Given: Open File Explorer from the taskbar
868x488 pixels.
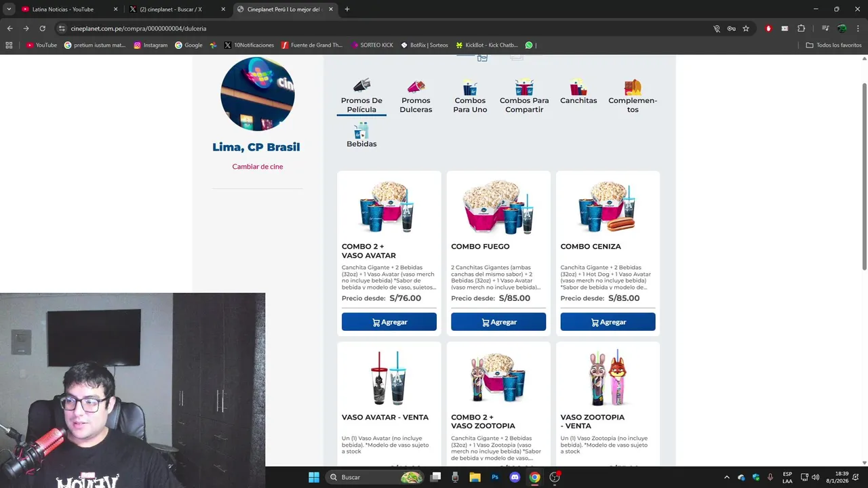Looking at the screenshot, I should pyautogui.click(x=475, y=477).
